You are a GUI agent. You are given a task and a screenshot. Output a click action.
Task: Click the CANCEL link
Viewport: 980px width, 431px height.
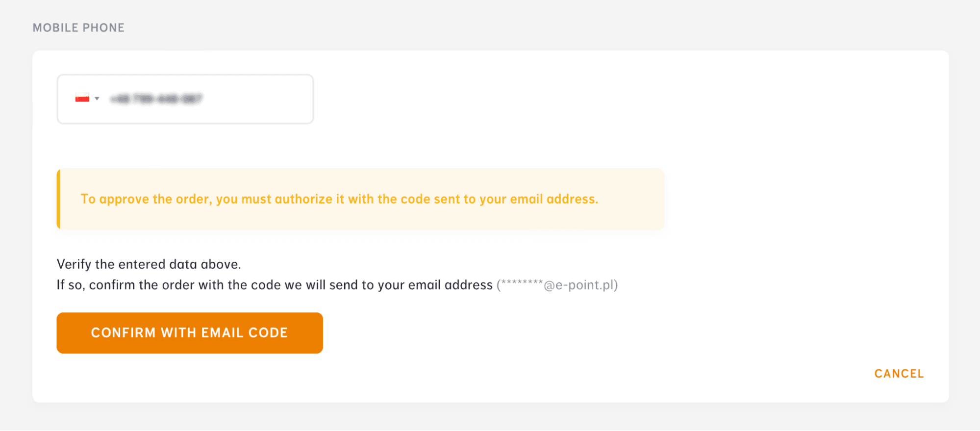(x=899, y=374)
